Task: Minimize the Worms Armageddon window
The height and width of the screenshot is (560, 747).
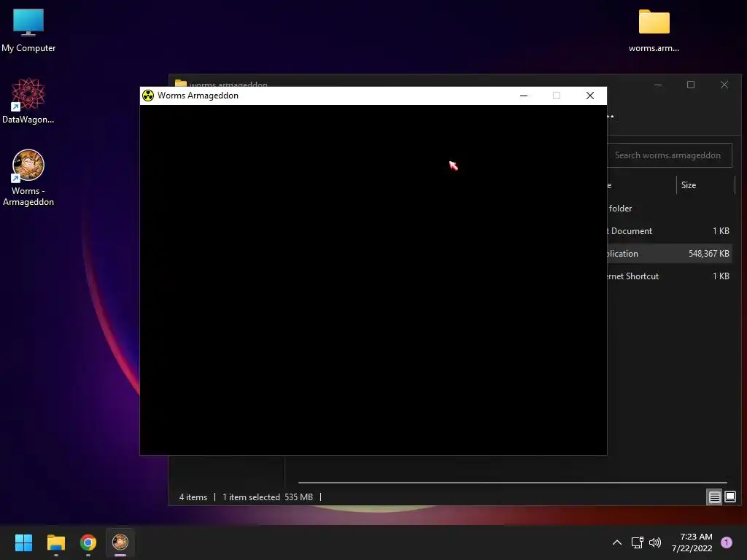Action: click(524, 96)
